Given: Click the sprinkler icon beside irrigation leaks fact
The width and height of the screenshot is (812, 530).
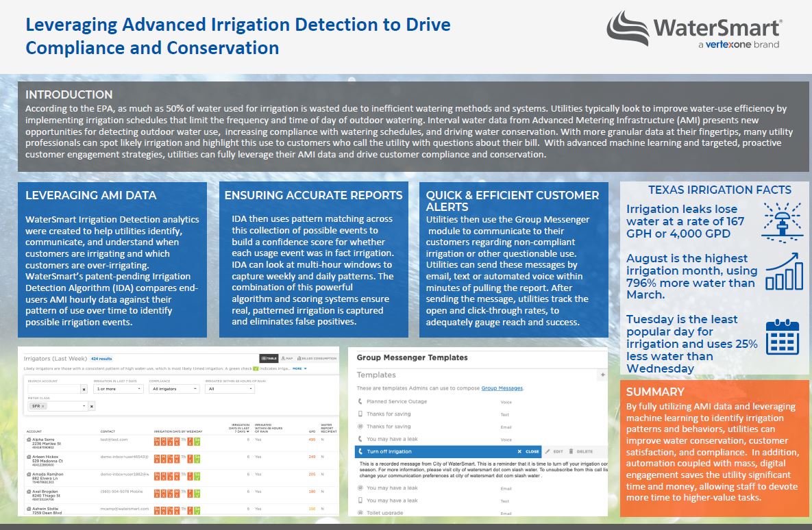Looking at the screenshot, I should (x=783, y=222).
